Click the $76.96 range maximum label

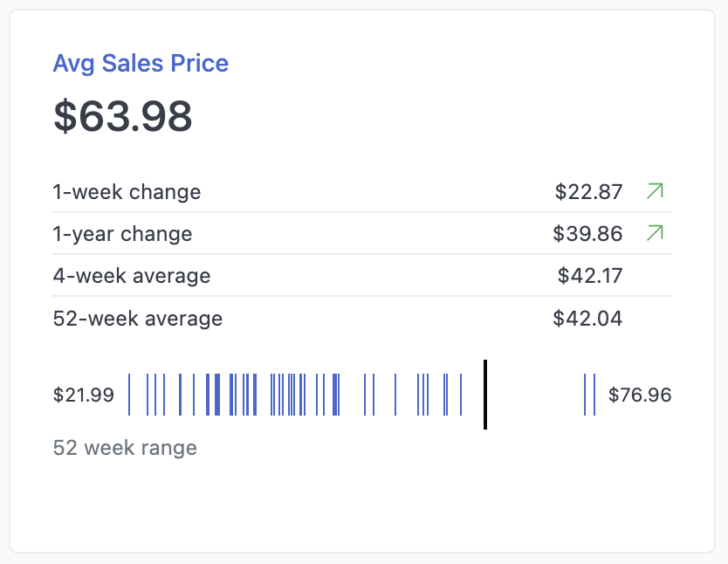(640, 395)
